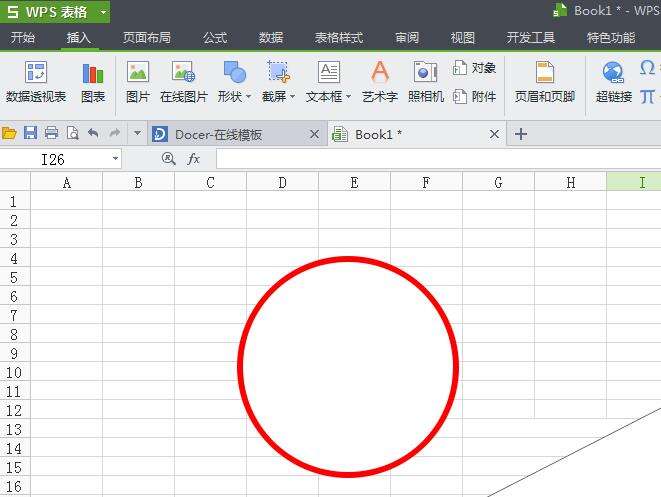Close the Book1 document tab
This screenshot has width=661, height=497.
click(494, 134)
